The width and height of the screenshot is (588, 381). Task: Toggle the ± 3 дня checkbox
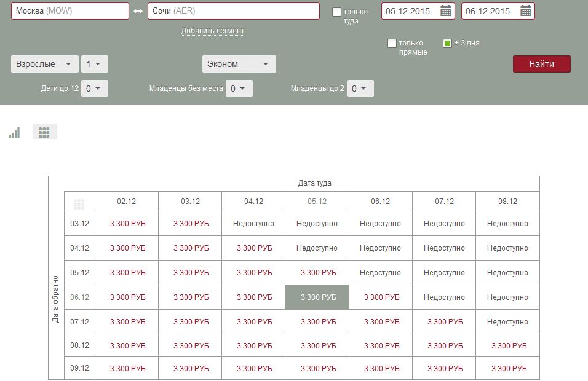tap(448, 44)
